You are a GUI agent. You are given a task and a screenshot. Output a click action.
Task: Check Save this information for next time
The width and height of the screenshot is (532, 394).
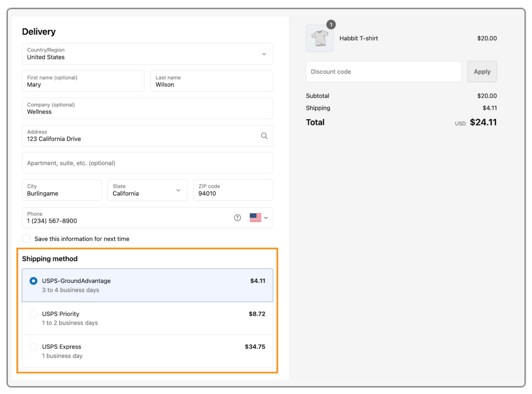pos(27,238)
